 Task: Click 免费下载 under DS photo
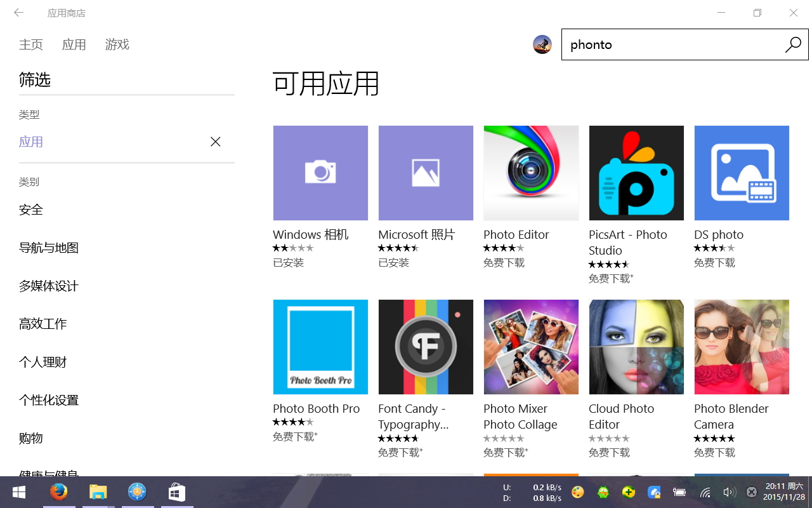point(715,263)
